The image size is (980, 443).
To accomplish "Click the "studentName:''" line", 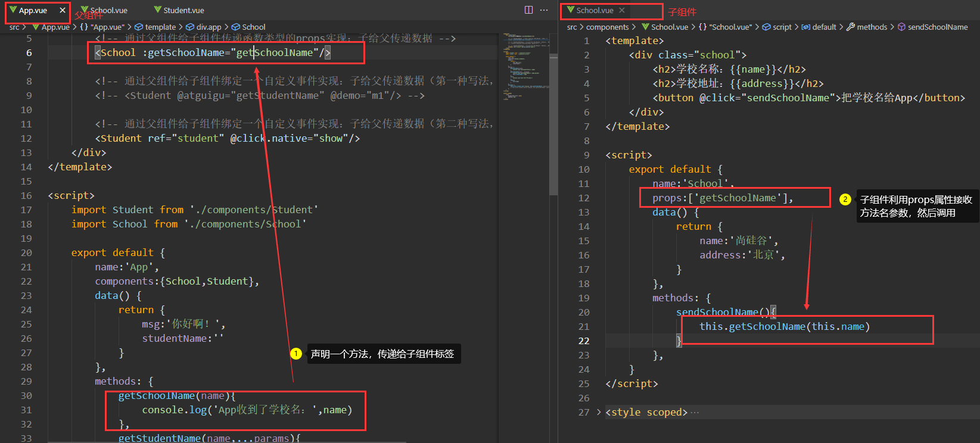I will point(183,338).
